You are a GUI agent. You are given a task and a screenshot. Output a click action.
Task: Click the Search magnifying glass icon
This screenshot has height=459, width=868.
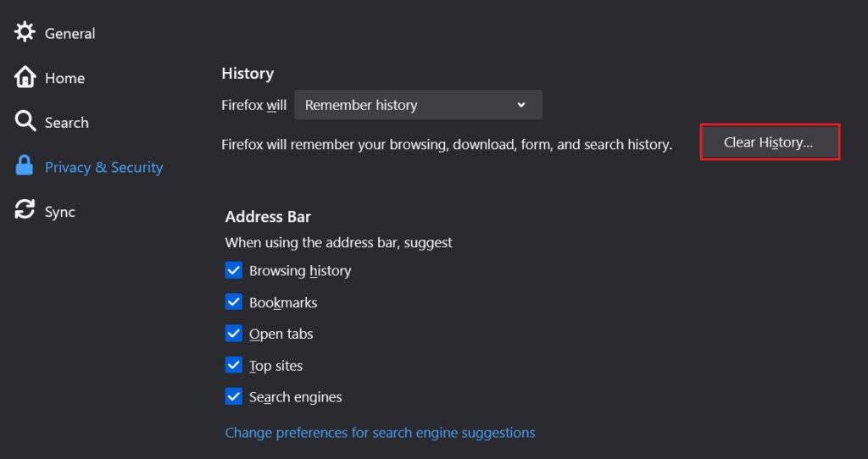click(25, 122)
